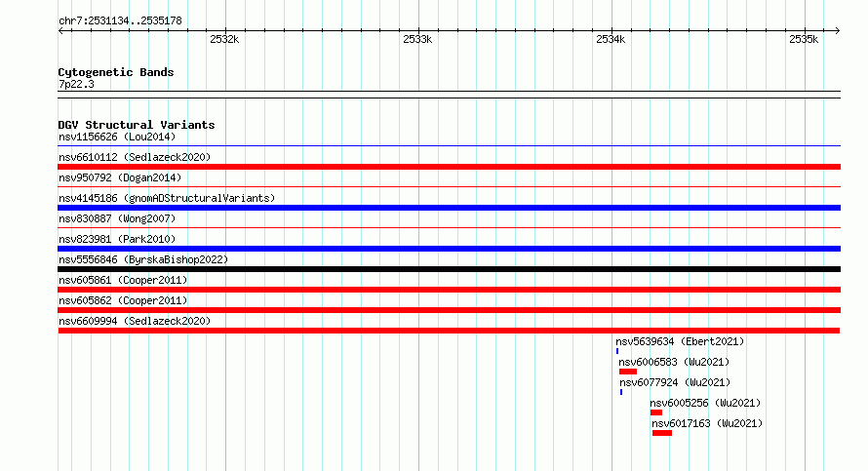868x471 pixels.
Task: Open the nsv6610112 (Sedlazeck2020) variant label
Action: (135, 157)
